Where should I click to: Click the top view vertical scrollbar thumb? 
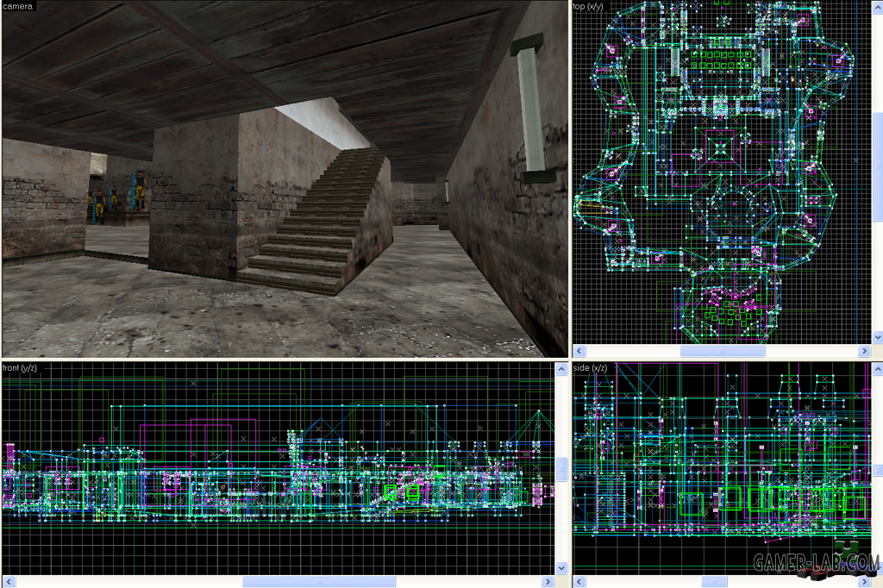pos(877,166)
